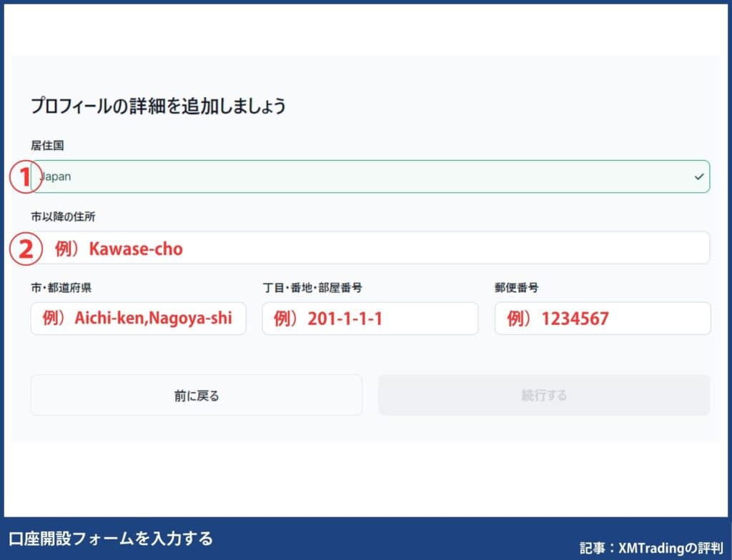Click the 市以降の住所 address input field
The image size is (732, 560).
click(370, 248)
